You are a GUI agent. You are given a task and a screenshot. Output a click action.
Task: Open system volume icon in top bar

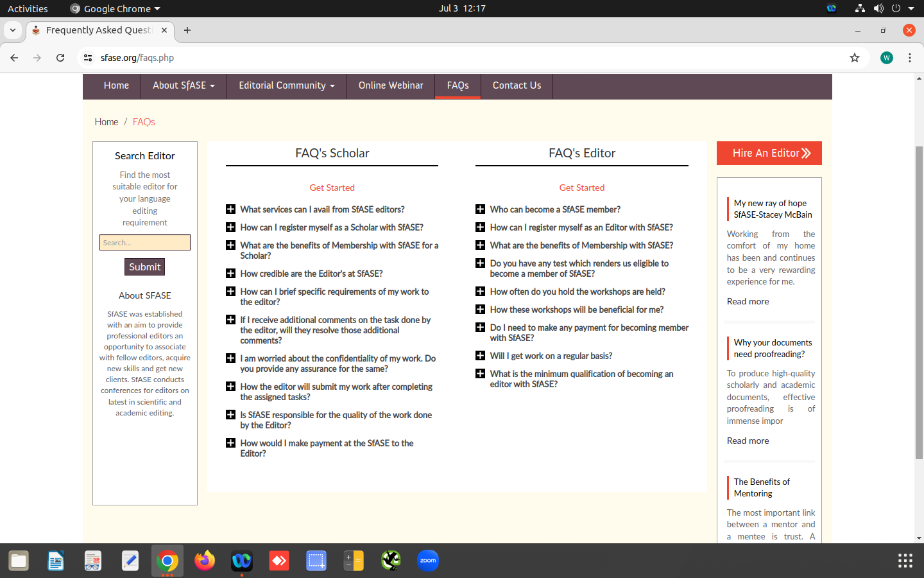point(878,8)
